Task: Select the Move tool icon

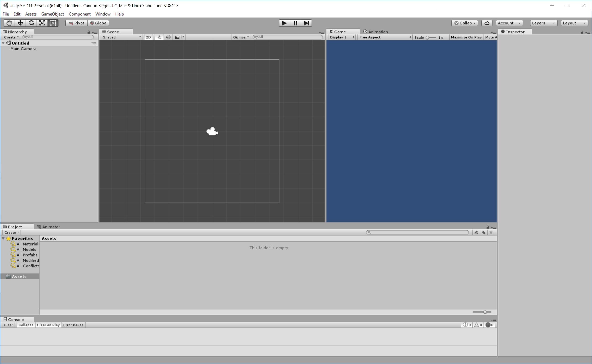Action: 20,23
